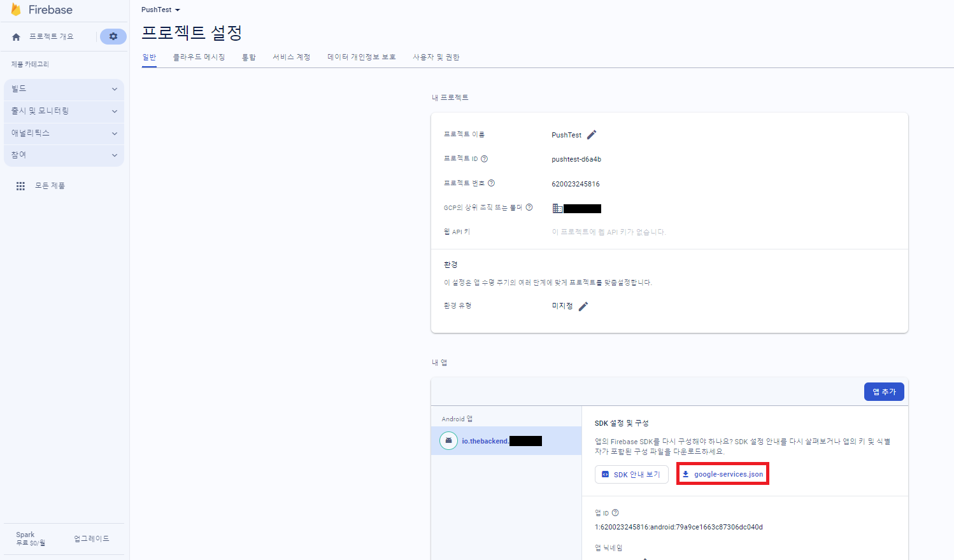Image resolution: width=954 pixels, height=560 pixels.
Task: Click the 프로젝트 설정 page heading
Action: tap(192, 32)
